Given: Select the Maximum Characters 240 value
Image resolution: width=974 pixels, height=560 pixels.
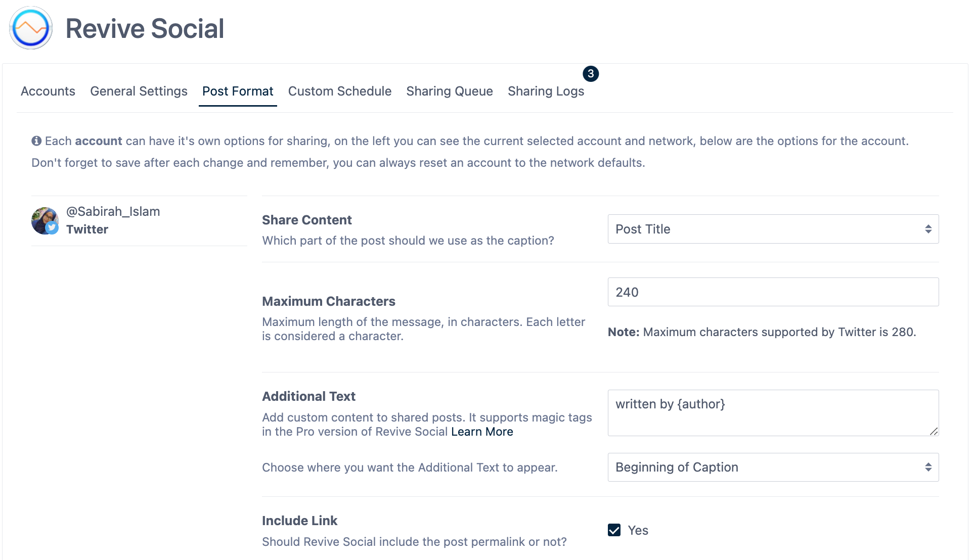Looking at the screenshot, I should tap(773, 292).
